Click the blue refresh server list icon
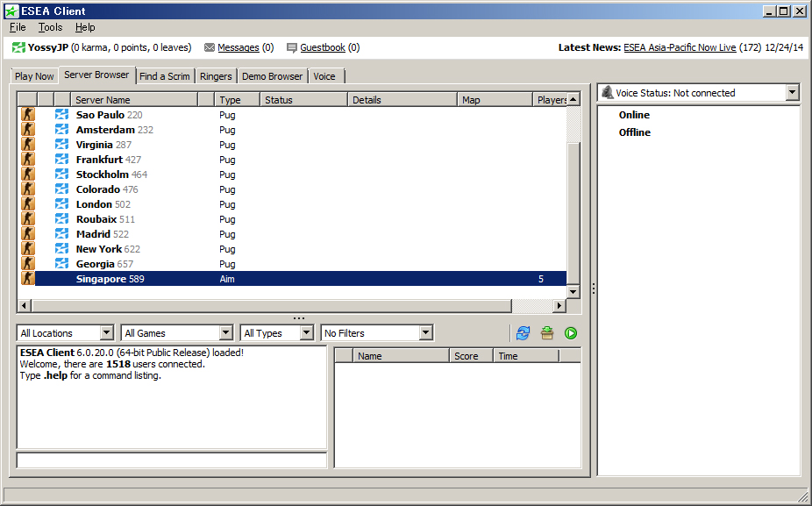The height and width of the screenshot is (506, 812). pos(523,333)
